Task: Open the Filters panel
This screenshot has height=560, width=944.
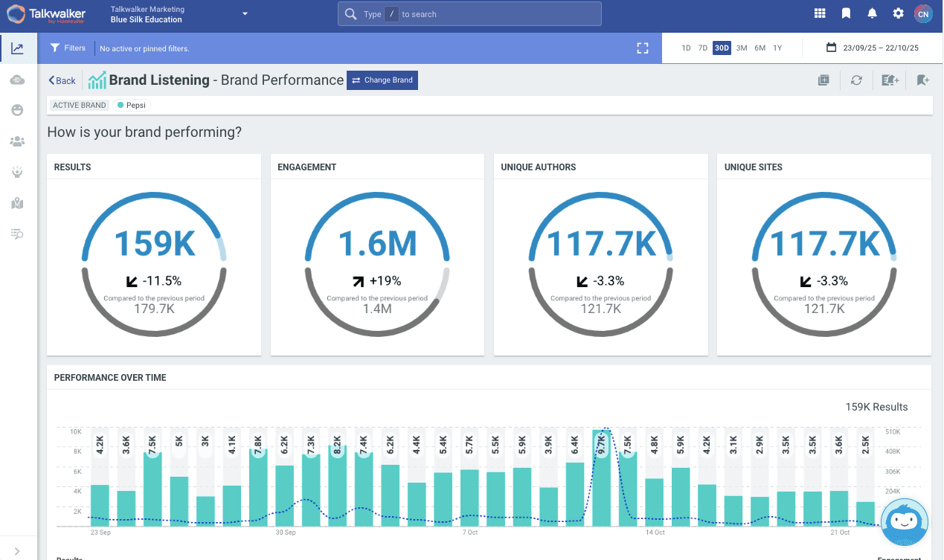Action: coord(68,48)
